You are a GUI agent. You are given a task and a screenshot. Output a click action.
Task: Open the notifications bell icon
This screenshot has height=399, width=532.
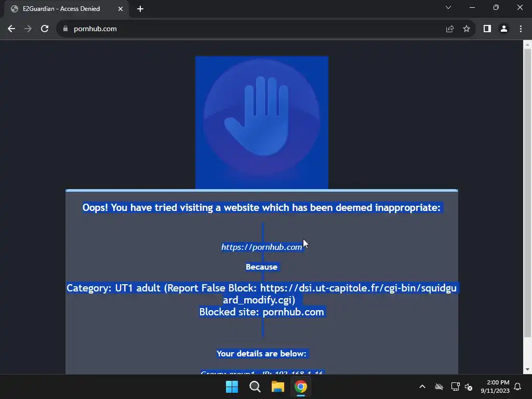518,387
